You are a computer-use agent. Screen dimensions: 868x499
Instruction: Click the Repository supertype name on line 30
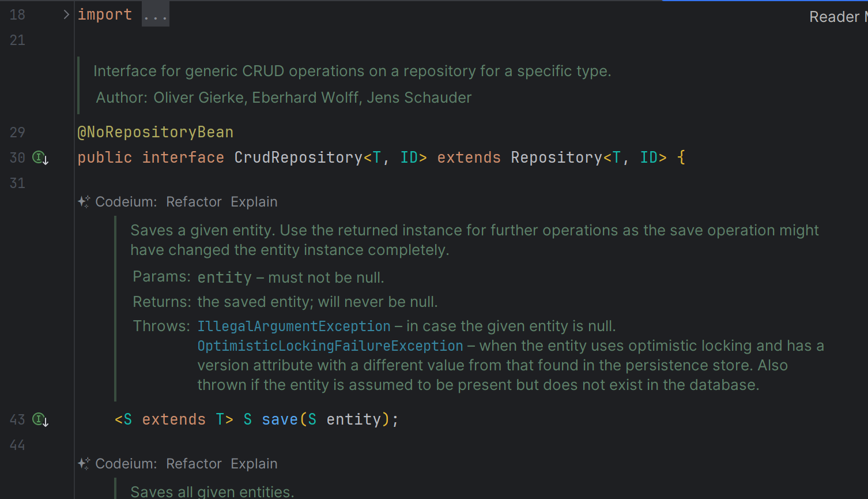(x=557, y=157)
